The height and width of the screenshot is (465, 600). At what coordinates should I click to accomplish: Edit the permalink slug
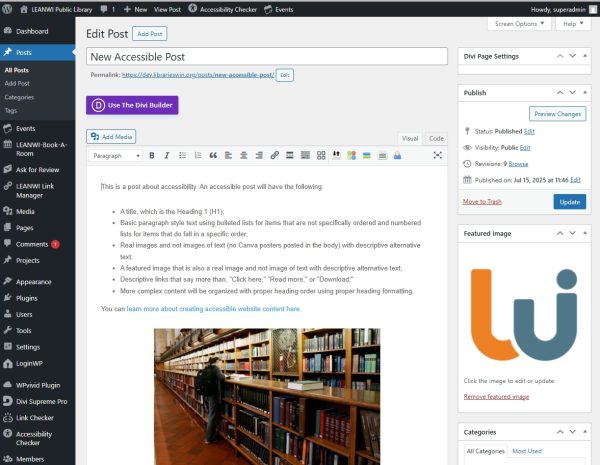284,75
